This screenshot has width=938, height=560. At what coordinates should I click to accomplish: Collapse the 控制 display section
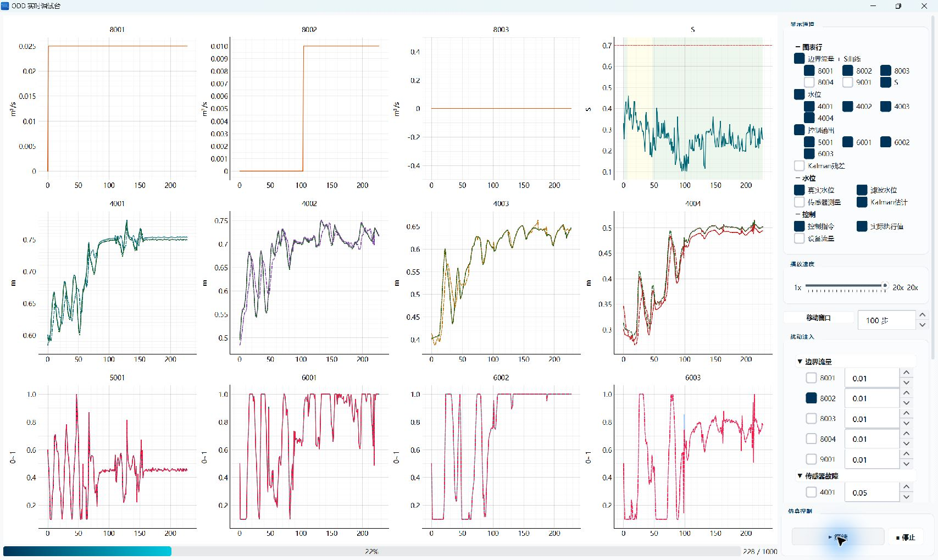[798, 214]
